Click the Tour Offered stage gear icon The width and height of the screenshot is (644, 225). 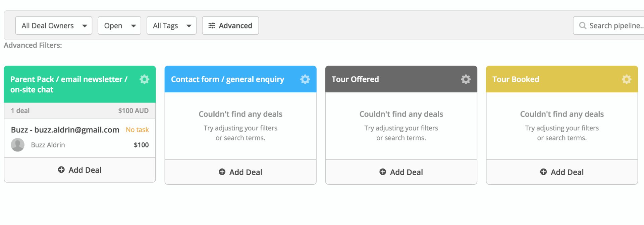(466, 80)
